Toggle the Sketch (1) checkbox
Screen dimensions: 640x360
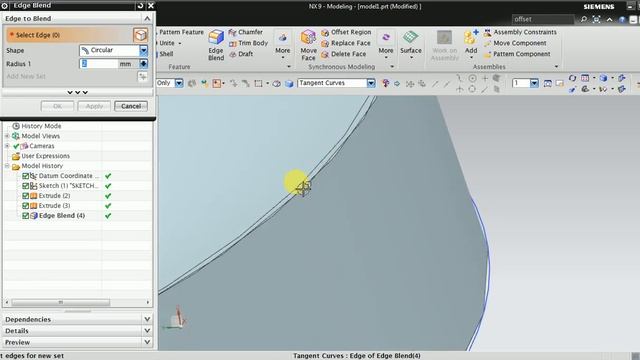25,186
